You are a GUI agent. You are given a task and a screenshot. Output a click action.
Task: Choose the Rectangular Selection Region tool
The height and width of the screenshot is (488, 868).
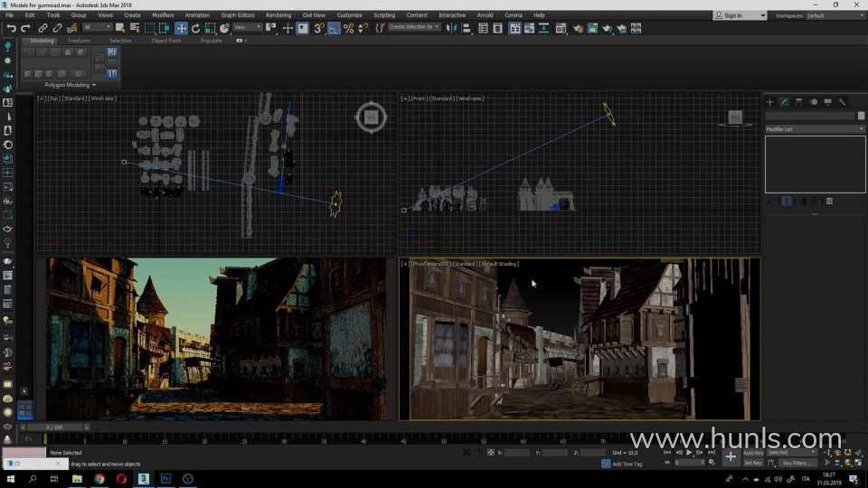(x=149, y=28)
